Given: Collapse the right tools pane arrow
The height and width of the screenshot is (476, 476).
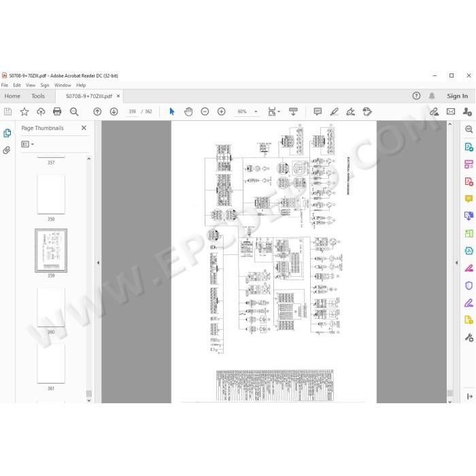Looking at the screenshot, I should [x=456, y=262].
